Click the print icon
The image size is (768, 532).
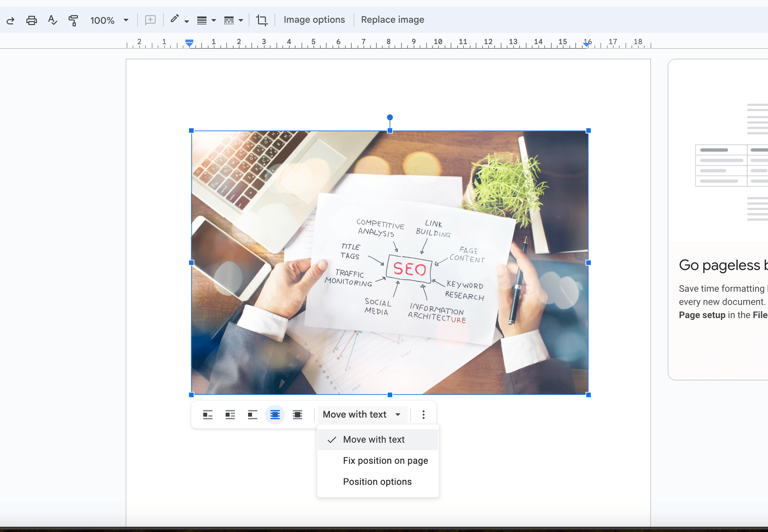click(31, 20)
